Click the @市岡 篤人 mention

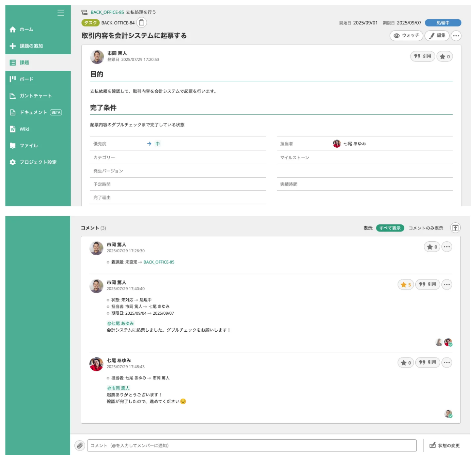point(118,388)
